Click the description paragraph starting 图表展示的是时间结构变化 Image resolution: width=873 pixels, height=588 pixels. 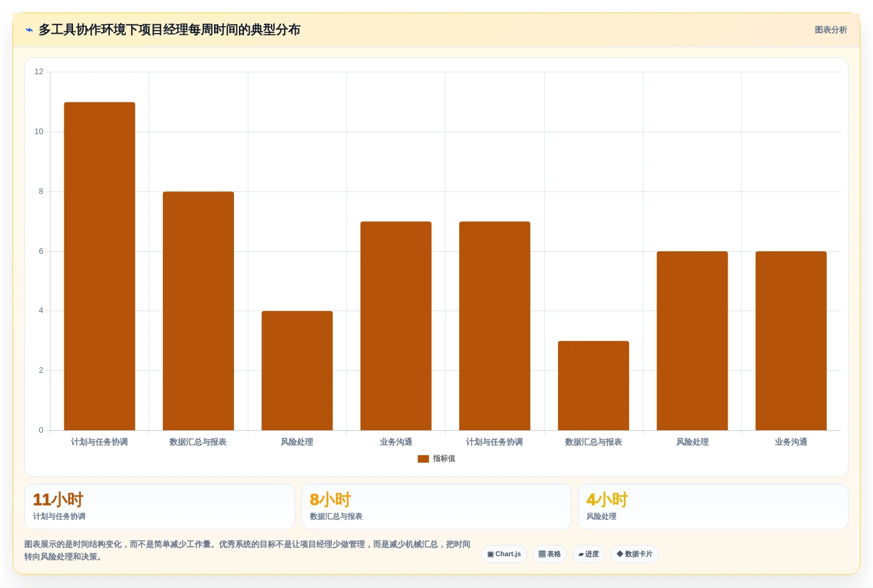(x=248, y=551)
